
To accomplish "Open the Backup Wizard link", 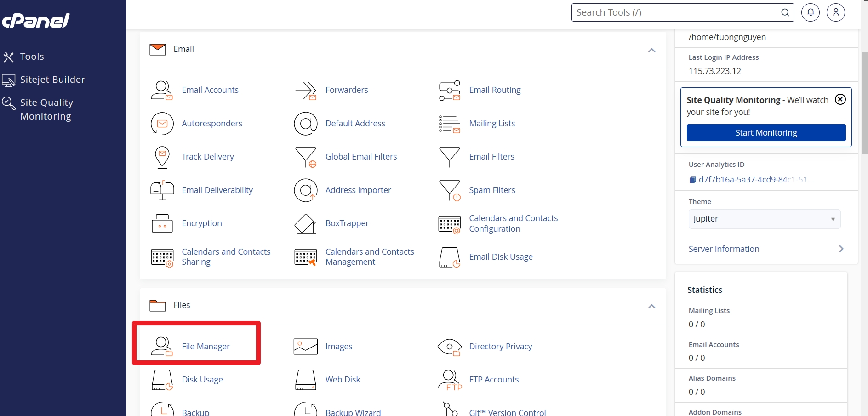I will coord(353,412).
